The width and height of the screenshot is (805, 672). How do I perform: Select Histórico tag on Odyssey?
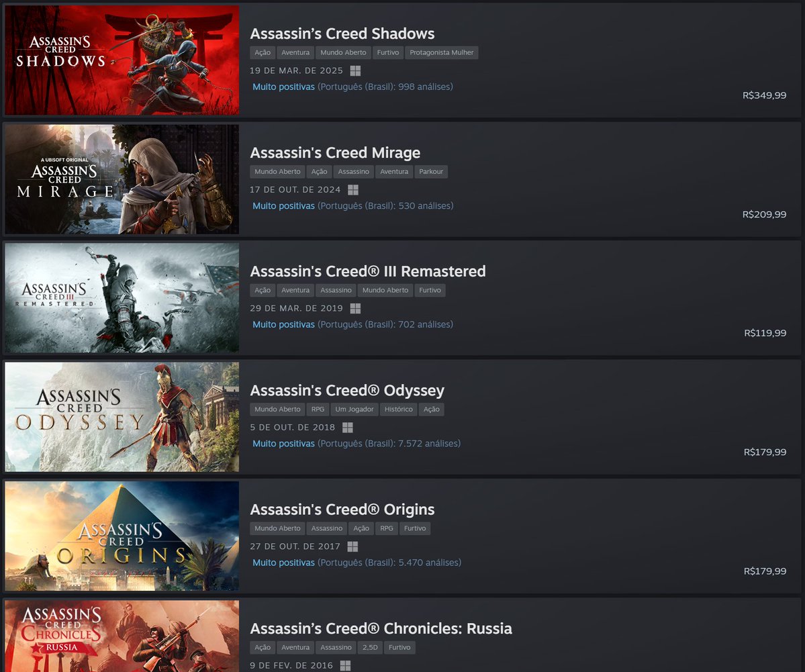pyautogui.click(x=399, y=409)
